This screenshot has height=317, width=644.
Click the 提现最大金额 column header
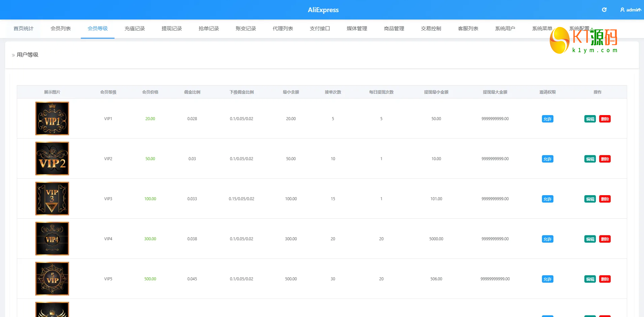click(x=495, y=92)
